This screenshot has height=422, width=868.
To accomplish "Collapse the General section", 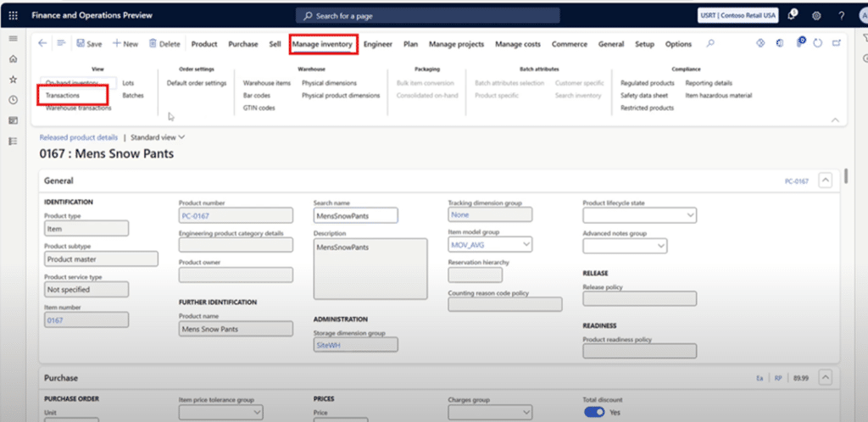I will click(826, 180).
